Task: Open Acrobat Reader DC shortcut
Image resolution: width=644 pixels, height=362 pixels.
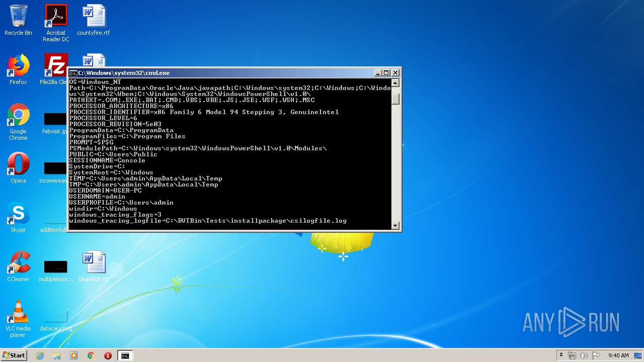Action: click(x=56, y=23)
